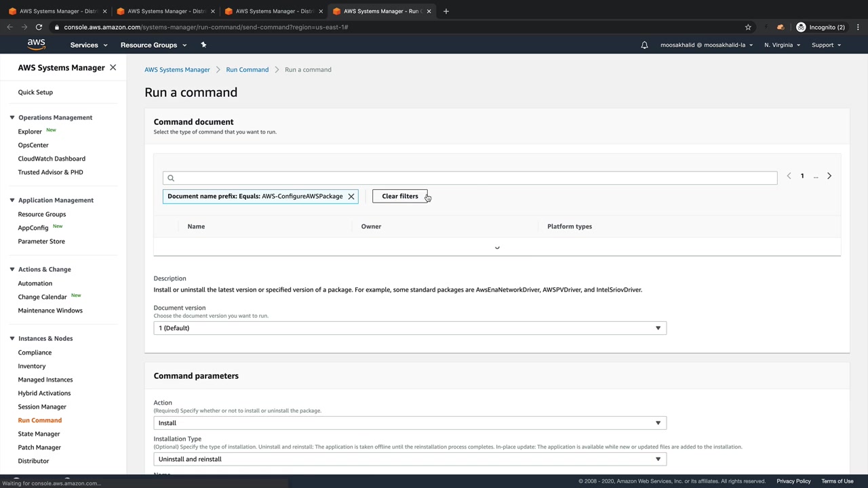Viewport: 868px width, 488px height.
Task: Open the Installation Type dropdown
Action: [410, 459]
